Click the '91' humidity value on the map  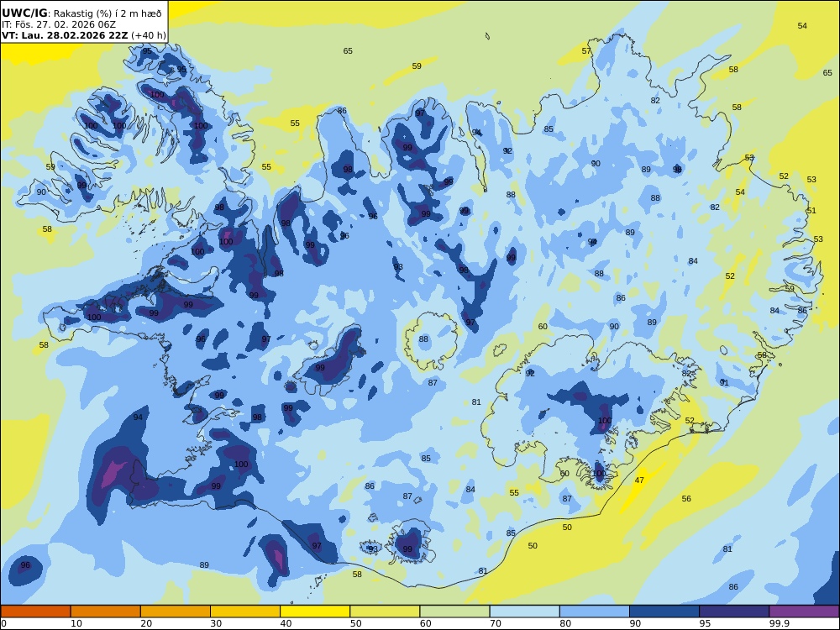pos(724,382)
